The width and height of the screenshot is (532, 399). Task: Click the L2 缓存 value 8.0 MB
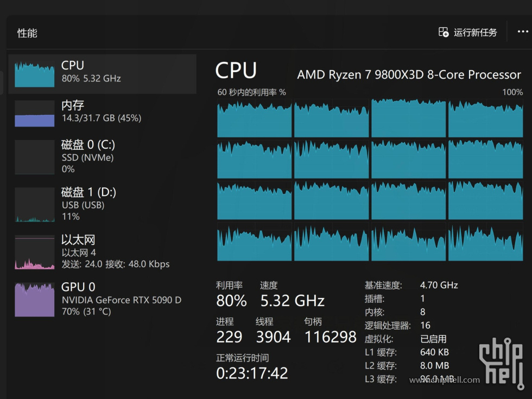[x=435, y=365]
